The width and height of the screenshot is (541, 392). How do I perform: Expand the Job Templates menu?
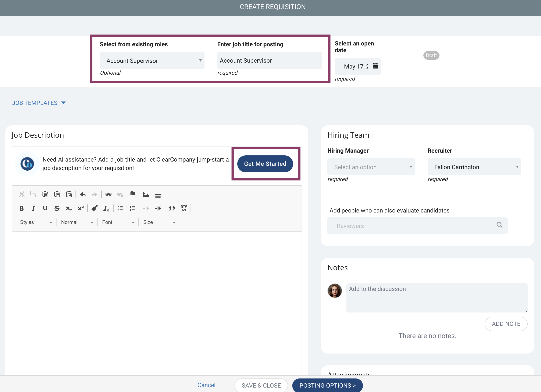pos(39,103)
